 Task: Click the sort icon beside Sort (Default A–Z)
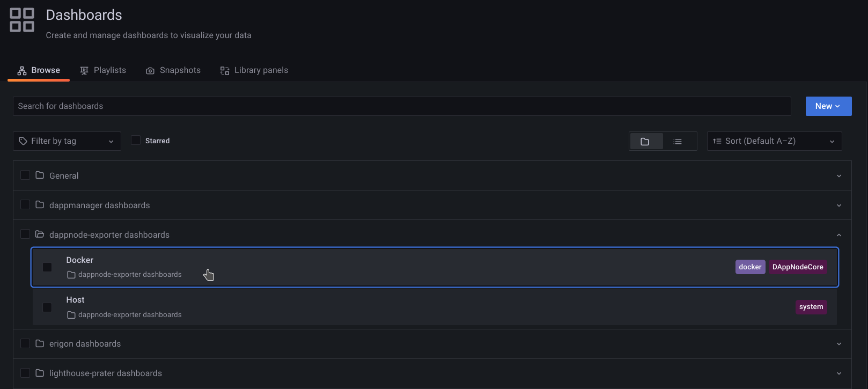[717, 141]
